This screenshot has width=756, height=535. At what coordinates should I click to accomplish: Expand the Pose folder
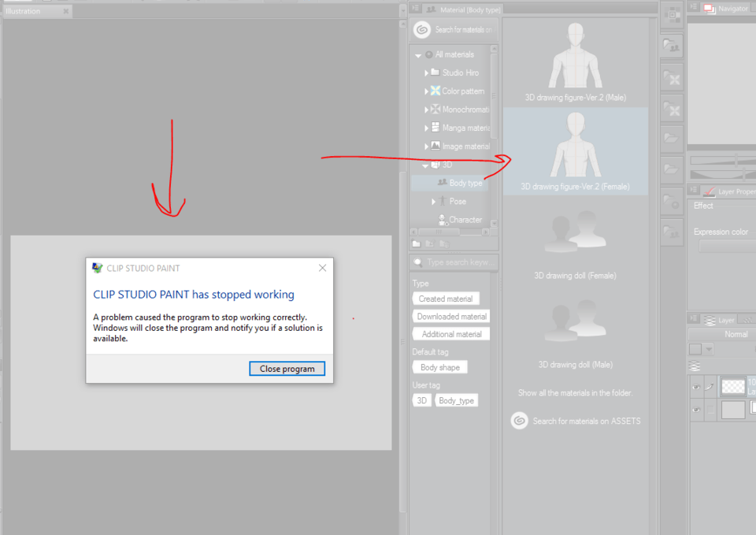[x=433, y=202]
